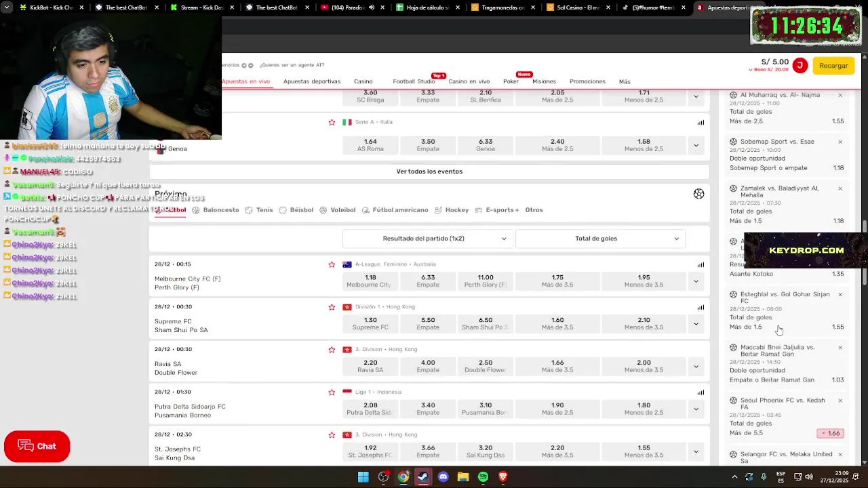The image size is (868, 488).
Task: Open Total de goles market dropdown
Action: 600,239
